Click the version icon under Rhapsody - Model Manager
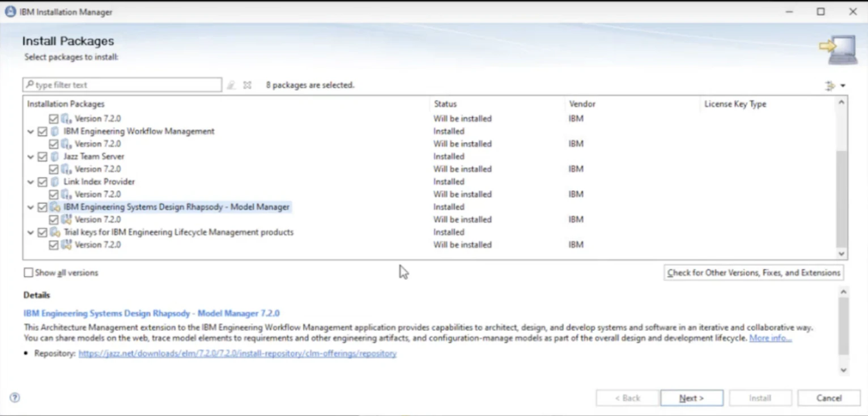Screen dimensions: 868x416 [66, 219]
